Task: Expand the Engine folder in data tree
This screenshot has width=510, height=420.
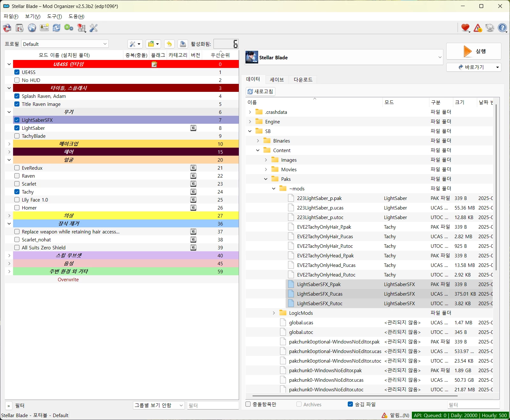Action: click(x=250, y=122)
